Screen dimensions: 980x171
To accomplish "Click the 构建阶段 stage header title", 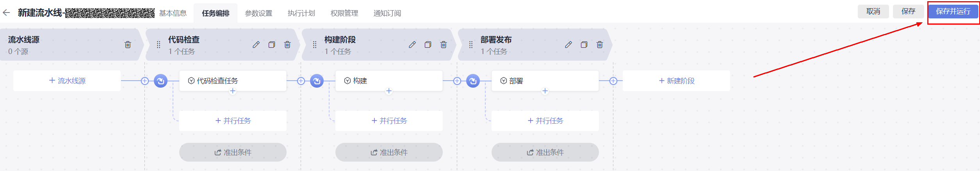I will [340, 40].
